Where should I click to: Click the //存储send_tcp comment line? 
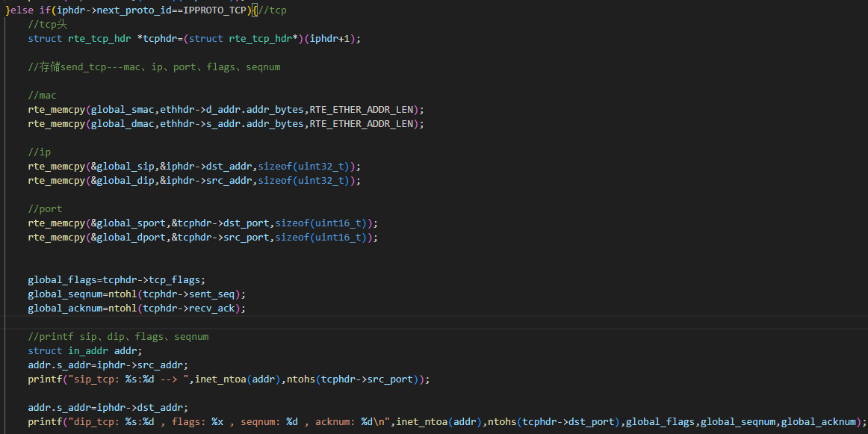pyautogui.click(x=155, y=67)
